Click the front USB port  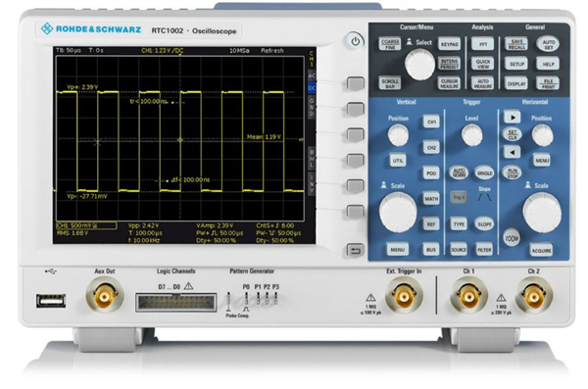tap(51, 301)
